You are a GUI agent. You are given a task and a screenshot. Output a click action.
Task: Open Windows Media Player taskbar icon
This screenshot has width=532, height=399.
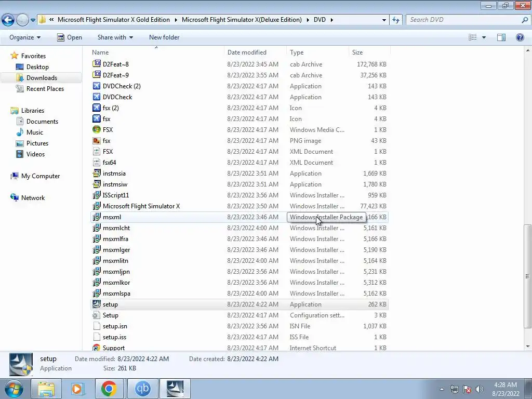pos(77,389)
